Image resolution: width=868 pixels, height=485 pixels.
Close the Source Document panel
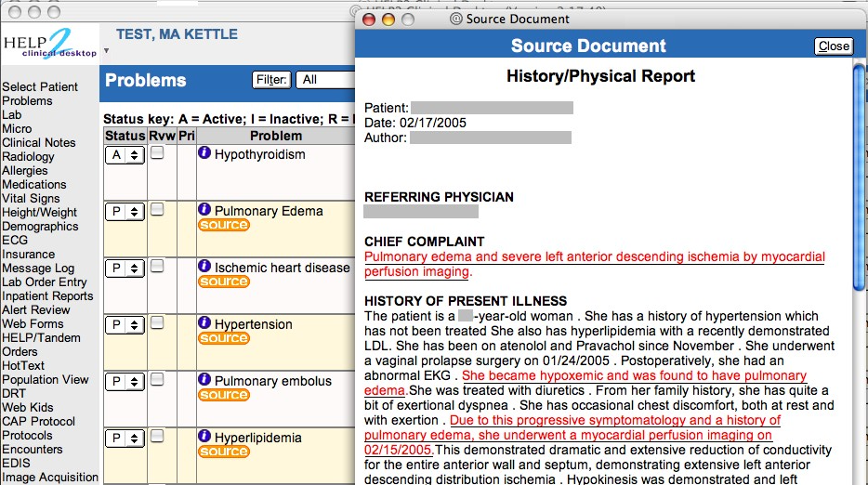tap(834, 46)
